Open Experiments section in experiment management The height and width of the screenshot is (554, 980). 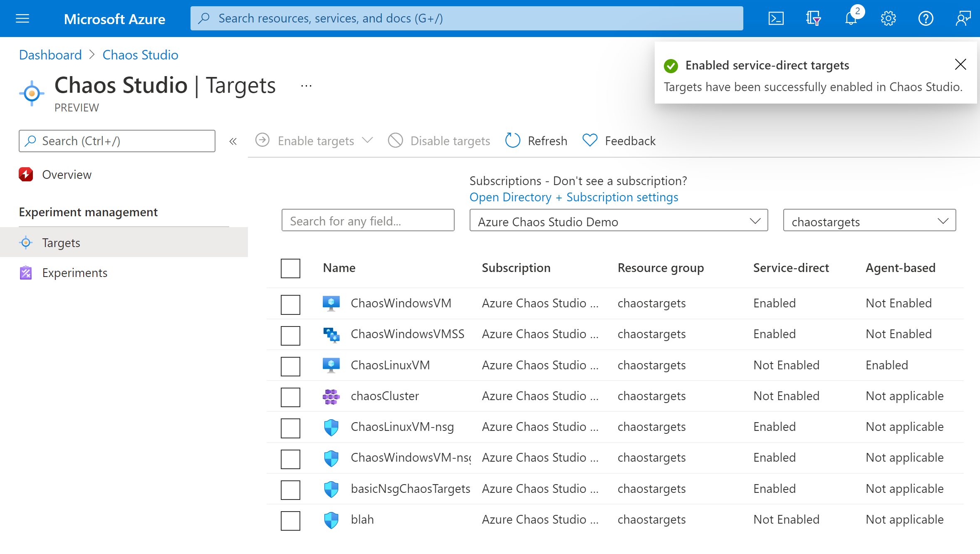point(74,272)
